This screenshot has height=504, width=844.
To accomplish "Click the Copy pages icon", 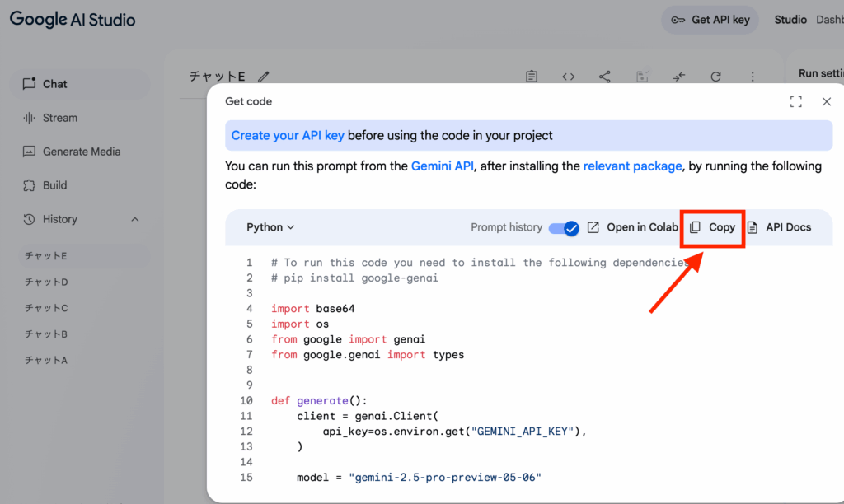I will pos(695,227).
